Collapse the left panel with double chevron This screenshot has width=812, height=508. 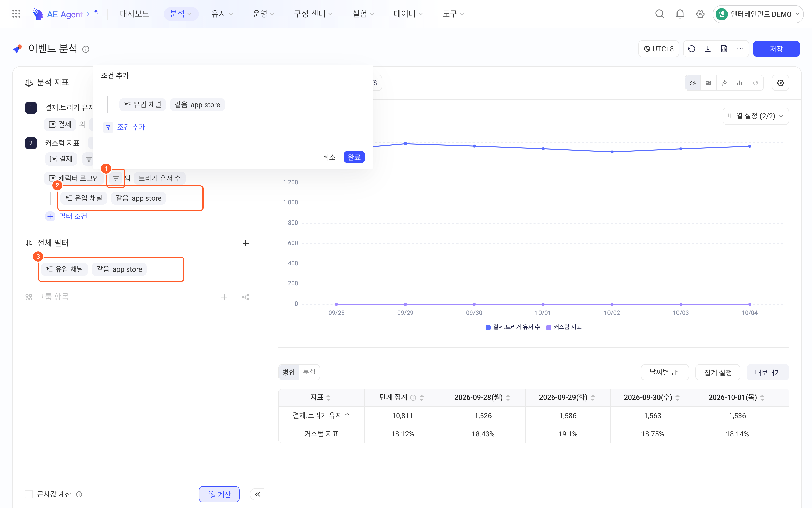(x=257, y=494)
